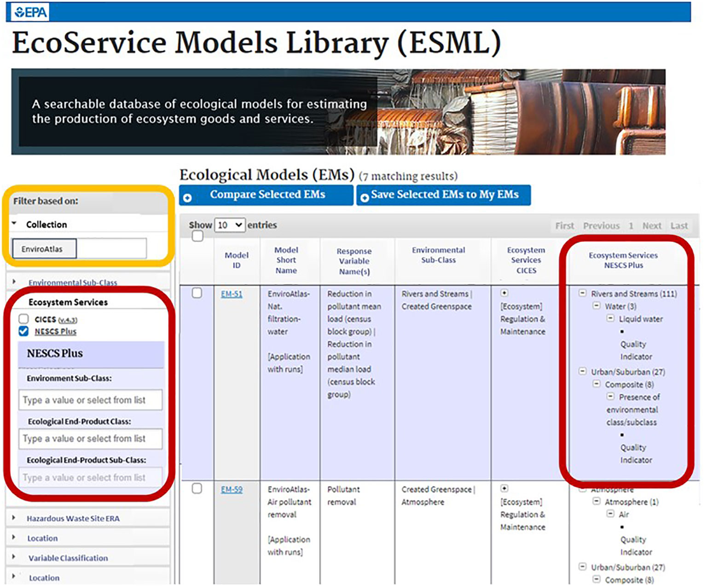The width and height of the screenshot is (707, 588).
Task: Select the EM-59 row checkbox
Action: (x=197, y=489)
